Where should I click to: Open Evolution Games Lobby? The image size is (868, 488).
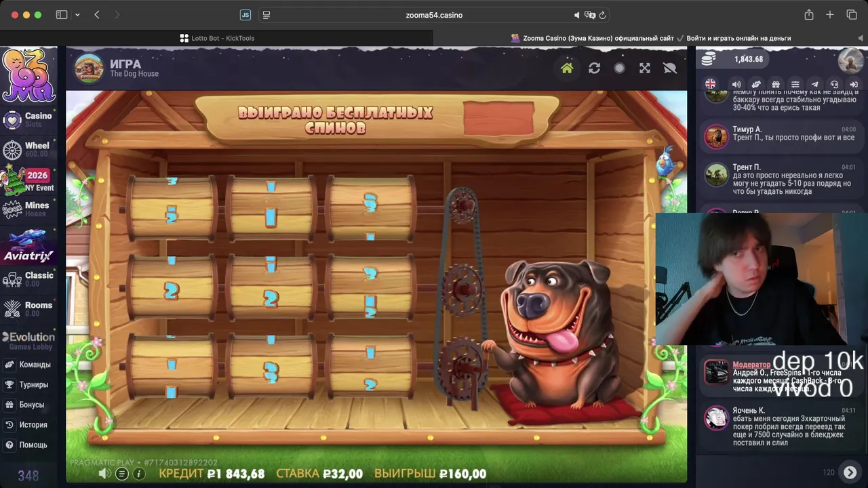tap(28, 340)
